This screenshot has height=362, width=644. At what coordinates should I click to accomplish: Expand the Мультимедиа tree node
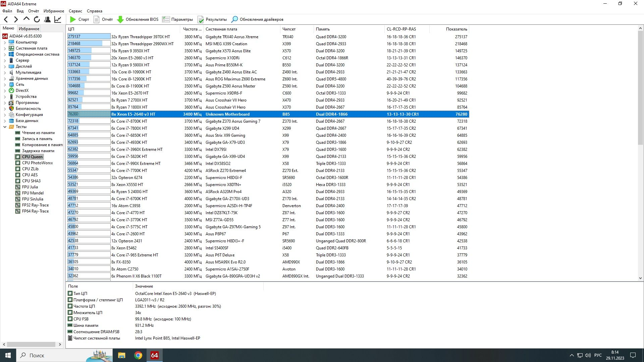pos(5,72)
